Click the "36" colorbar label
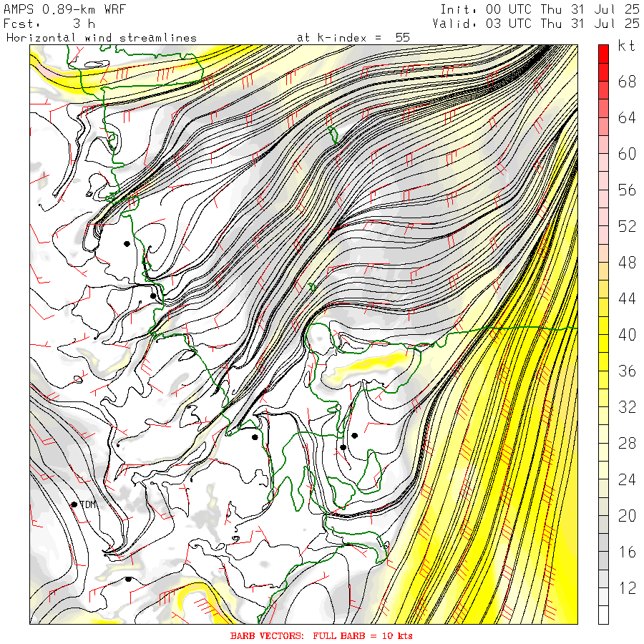Viewport: 644px width, 644px height. [627, 371]
